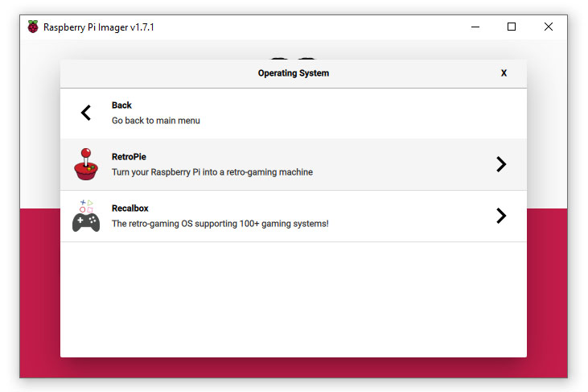Viewport: 588px width, 392px height.
Task: Maximize the Raspberry Pi Imager window
Action: pos(512,27)
